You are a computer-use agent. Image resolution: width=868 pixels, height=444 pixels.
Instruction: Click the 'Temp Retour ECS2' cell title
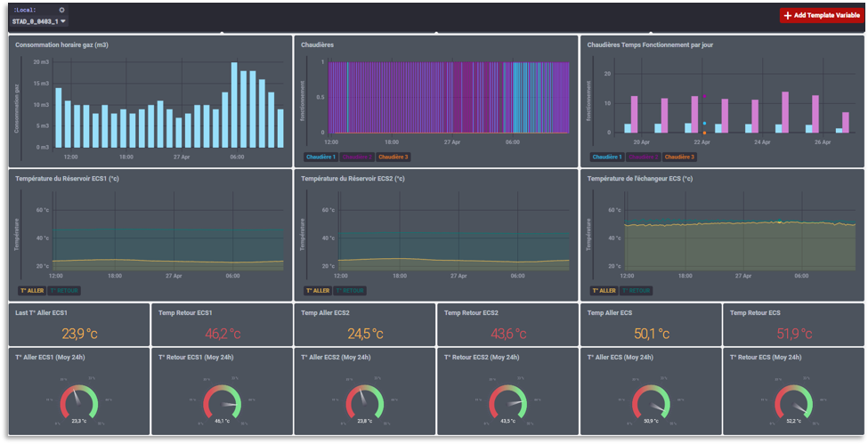click(471, 313)
